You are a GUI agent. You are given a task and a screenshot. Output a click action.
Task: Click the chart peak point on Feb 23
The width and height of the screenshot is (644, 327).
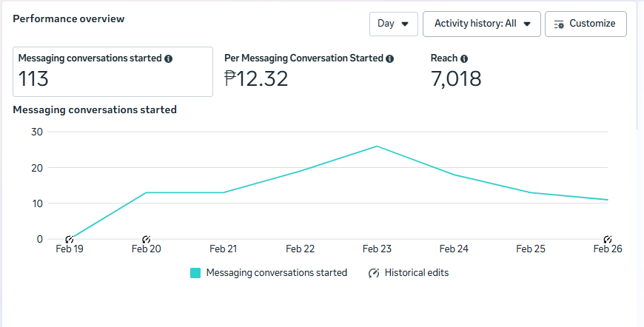pyautogui.click(x=377, y=146)
